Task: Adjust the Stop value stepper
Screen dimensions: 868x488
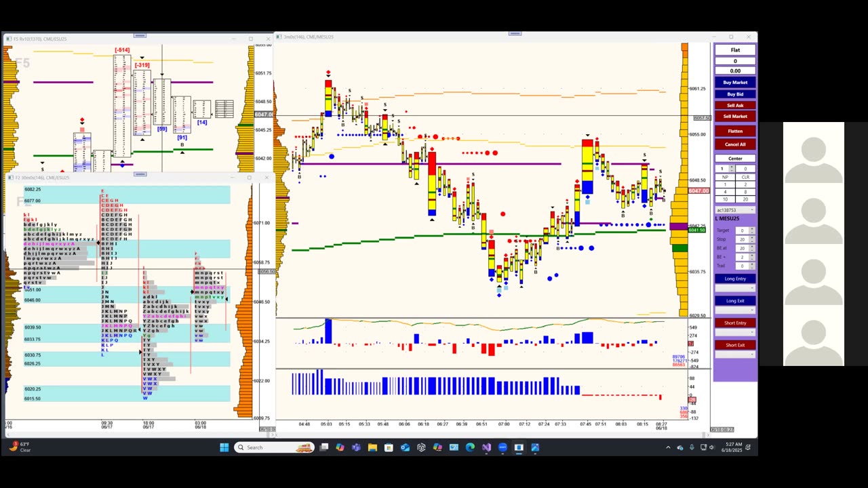Action: point(751,239)
